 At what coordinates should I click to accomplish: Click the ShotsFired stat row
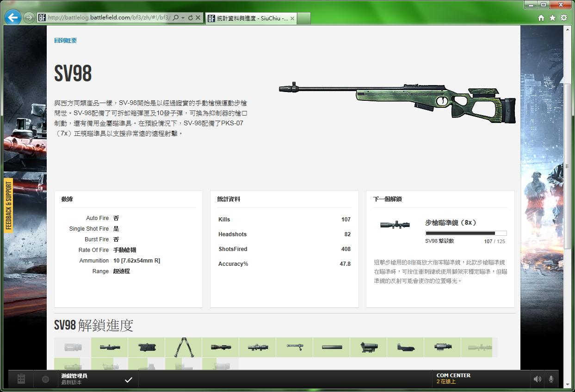pyautogui.click(x=284, y=249)
